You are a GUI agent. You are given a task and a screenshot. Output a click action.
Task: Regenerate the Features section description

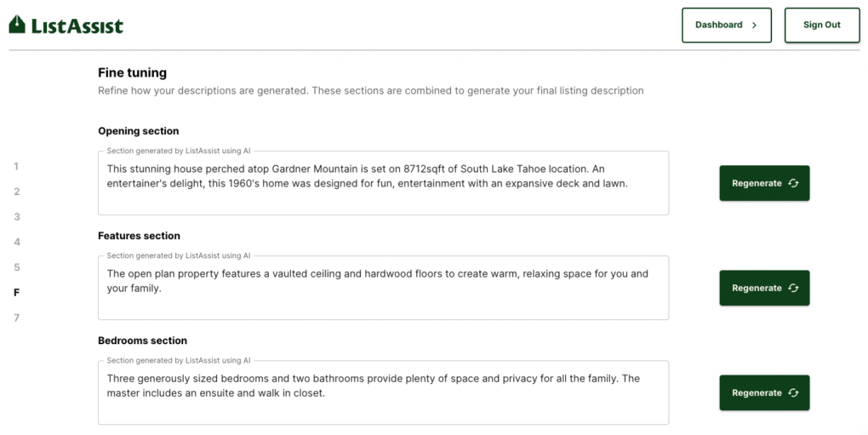tap(764, 288)
